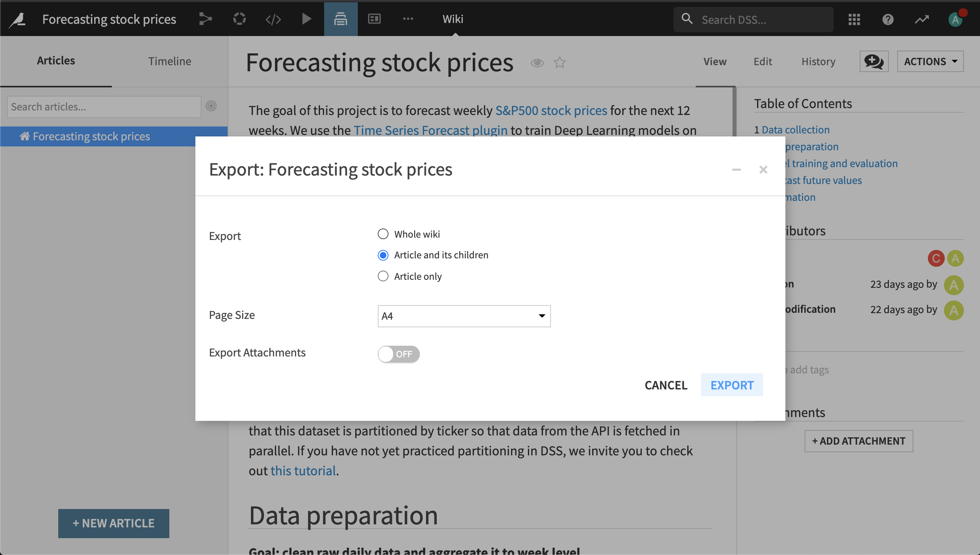Select 'Whole wiki' radio button
The height and width of the screenshot is (555, 980).
point(382,233)
